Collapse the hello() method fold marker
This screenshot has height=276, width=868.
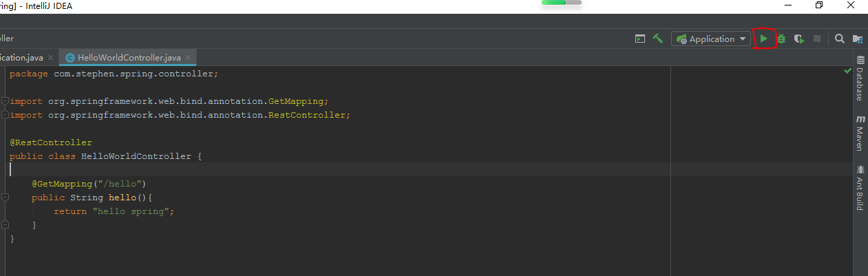pyautogui.click(x=5, y=198)
